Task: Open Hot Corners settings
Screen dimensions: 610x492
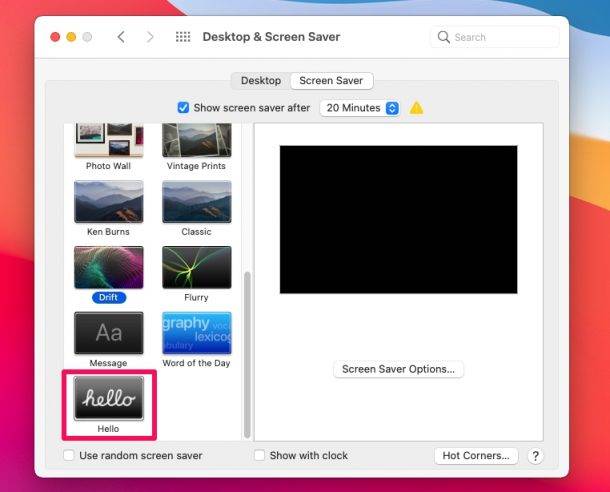Action: (476, 456)
